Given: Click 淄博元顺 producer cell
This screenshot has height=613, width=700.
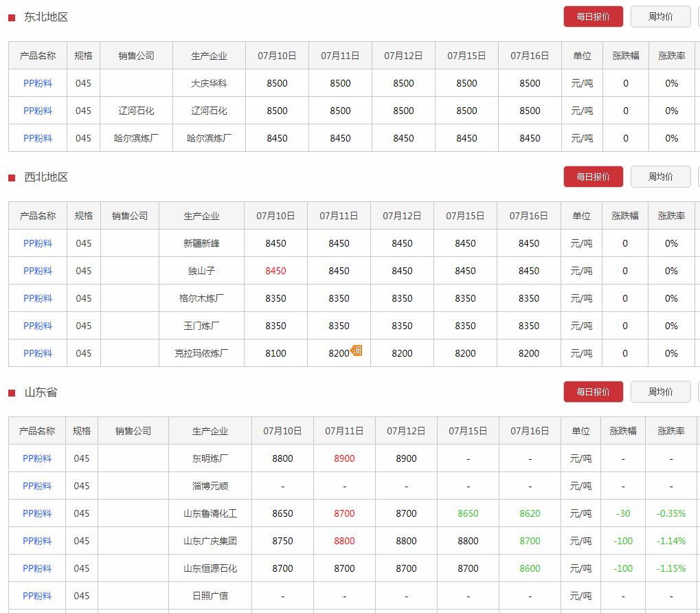Looking at the screenshot, I should [210, 486].
